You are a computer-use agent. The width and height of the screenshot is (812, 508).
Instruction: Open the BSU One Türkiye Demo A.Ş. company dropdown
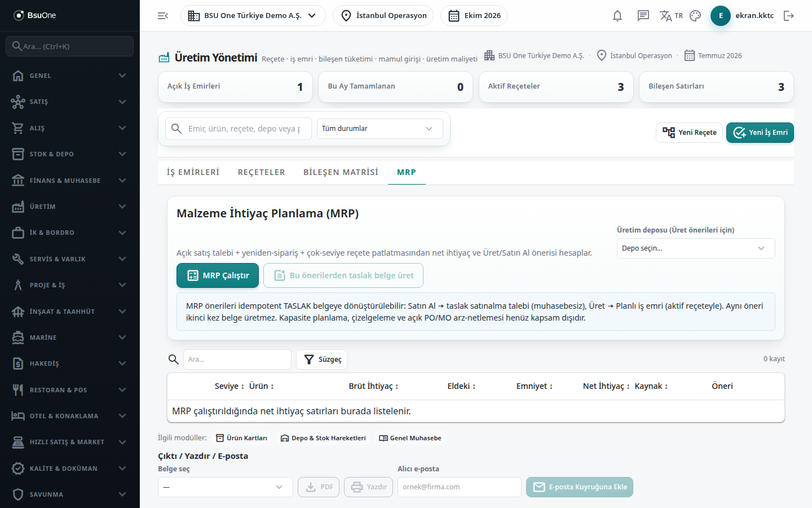pos(253,16)
